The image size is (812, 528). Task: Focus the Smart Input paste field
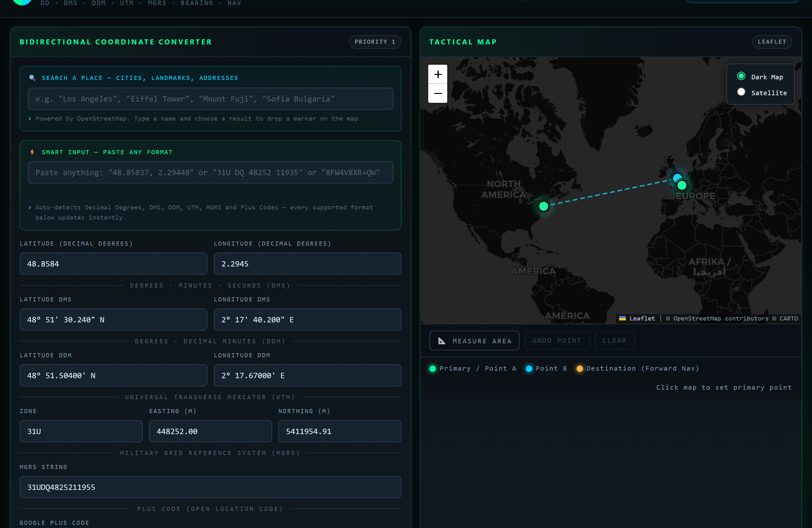point(211,172)
